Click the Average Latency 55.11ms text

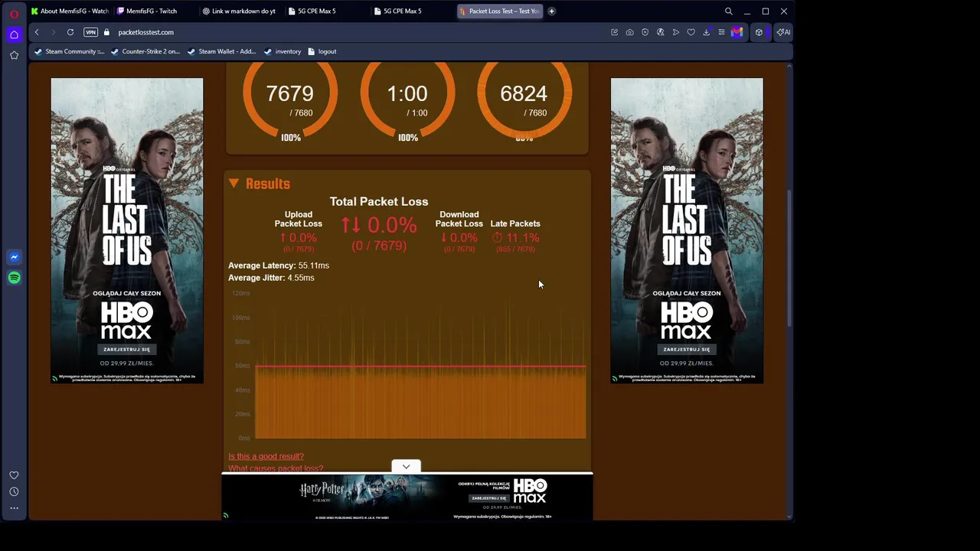[279, 266]
